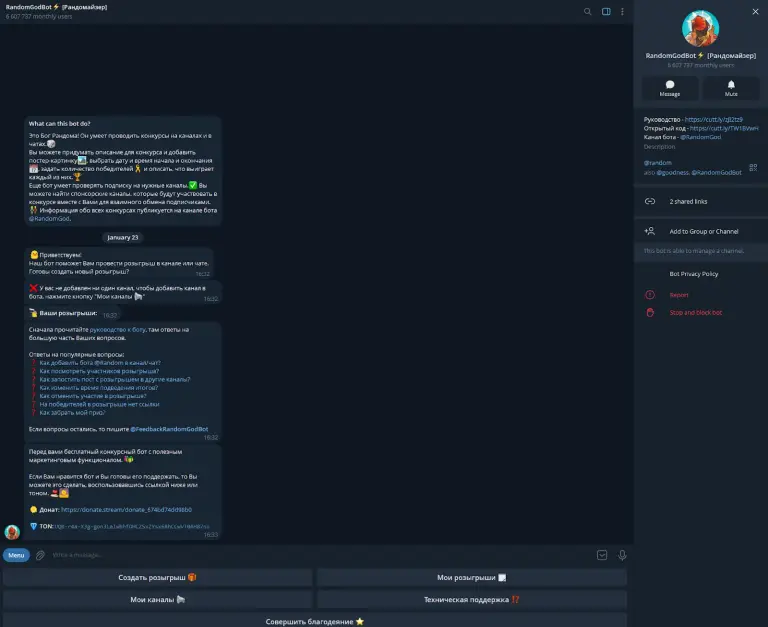The height and width of the screenshot is (627, 768).
Task: Show the QR code icon beside username
Action: (x=753, y=168)
